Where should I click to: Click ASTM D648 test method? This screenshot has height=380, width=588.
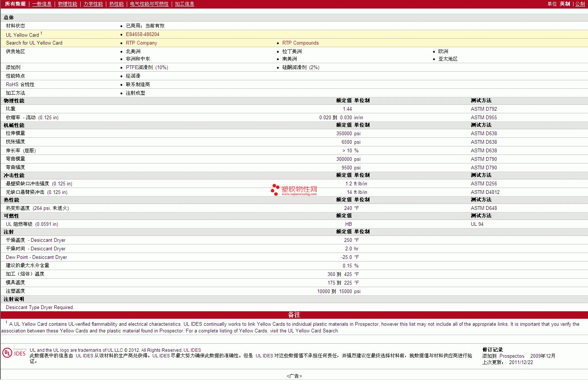pos(484,208)
